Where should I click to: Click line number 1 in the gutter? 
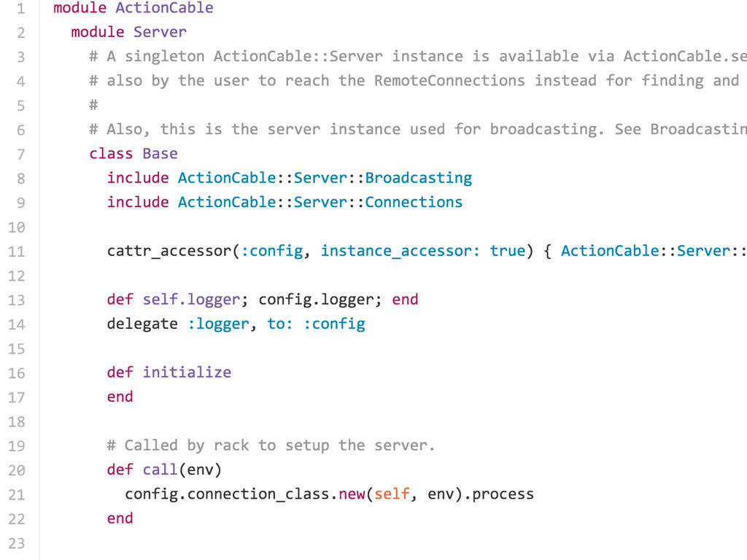tap(20, 9)
